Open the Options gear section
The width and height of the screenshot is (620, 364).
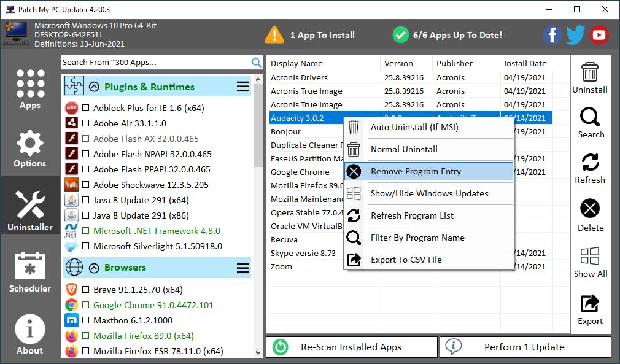pos(30,149)
